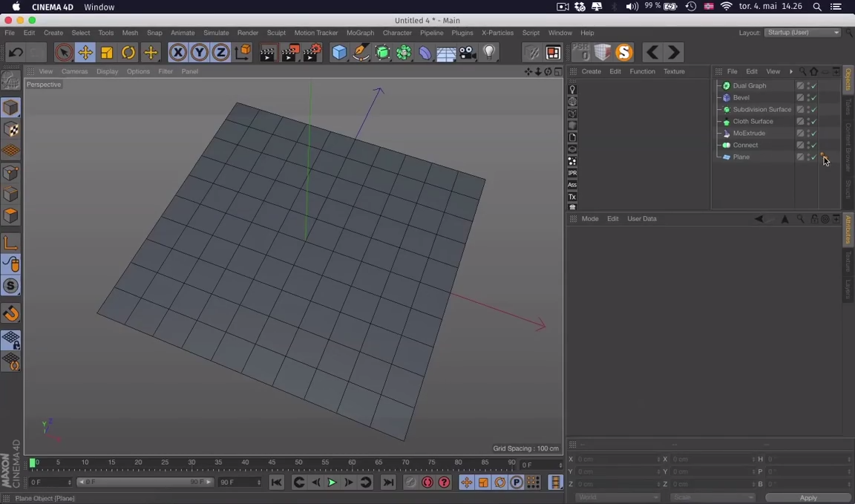Open the material manager Create menu

pyautogui.click(x=591, y=71)
